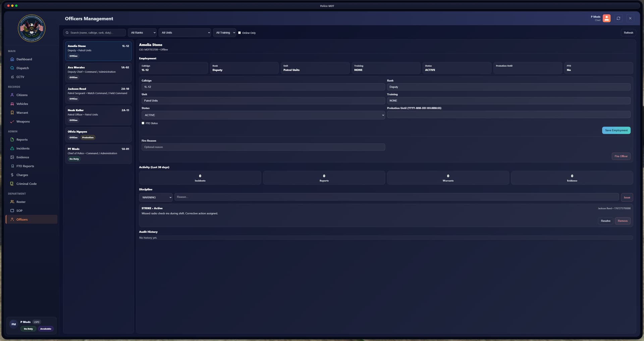Toggle the Available status pill
The height and width of the screenshot is (341, 644).
click(x=46, y=329)
